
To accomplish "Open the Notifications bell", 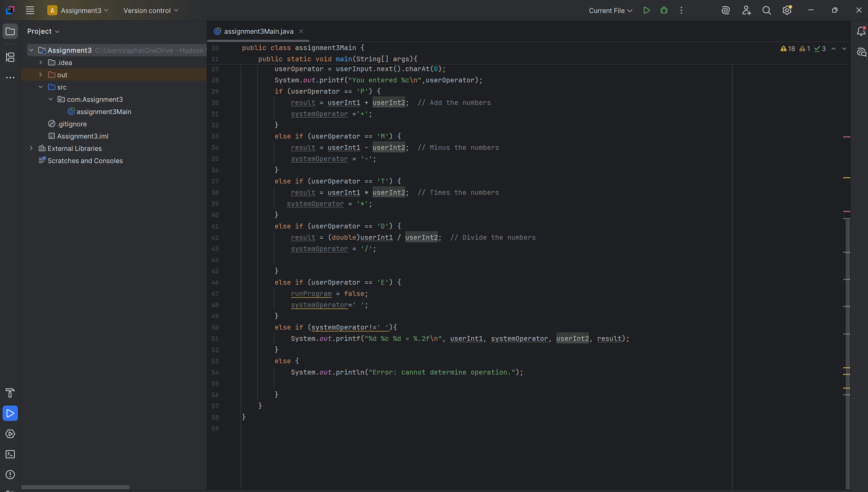I will point(861,31).
